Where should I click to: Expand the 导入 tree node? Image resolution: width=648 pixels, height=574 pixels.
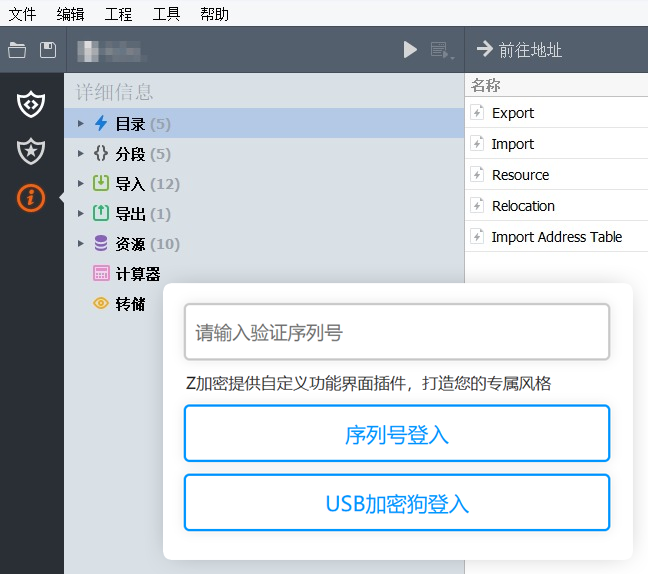click(x=81, y=184)
